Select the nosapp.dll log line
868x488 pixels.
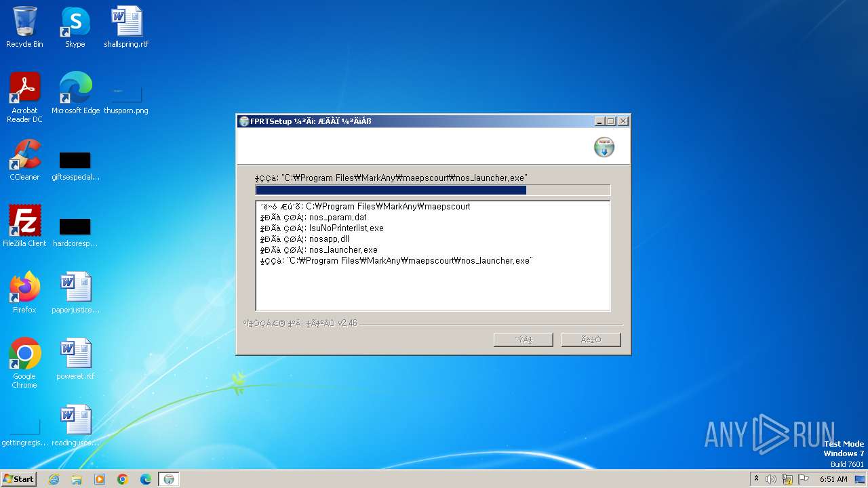pyautogui.click(x=304, y=239)
